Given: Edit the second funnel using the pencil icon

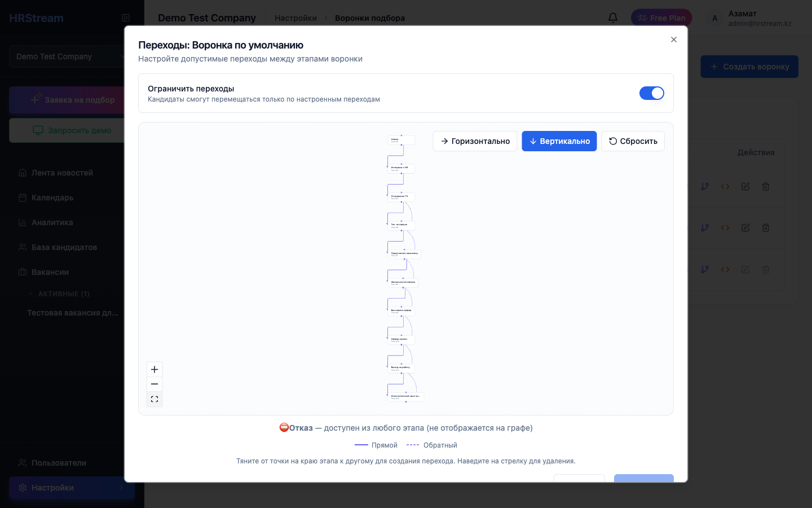Looking at the screenshot, I should (745, 227).
